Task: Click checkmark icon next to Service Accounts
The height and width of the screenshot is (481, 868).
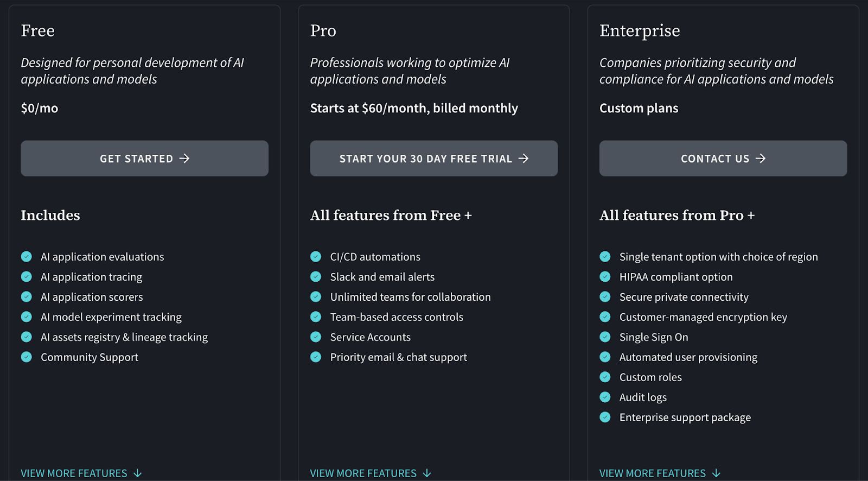Action: click(x=316, y=337)
